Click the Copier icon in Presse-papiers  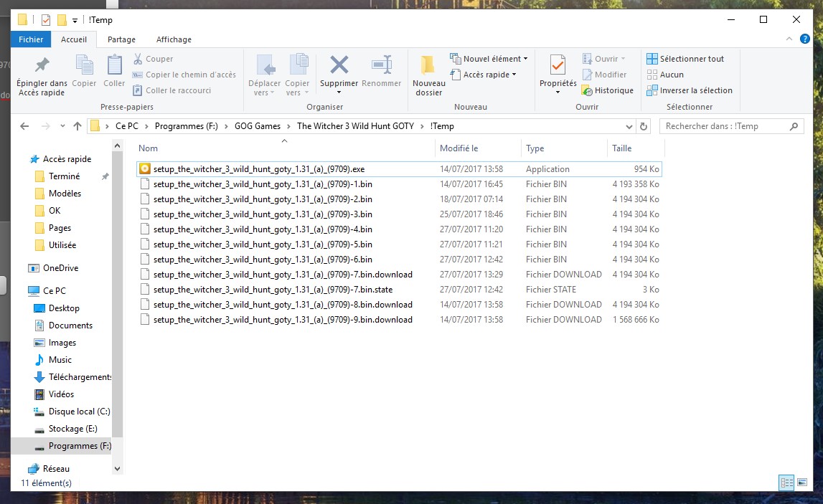84,65
